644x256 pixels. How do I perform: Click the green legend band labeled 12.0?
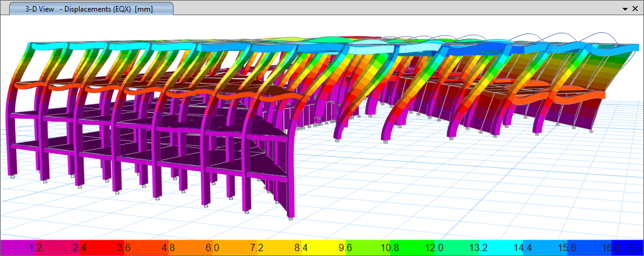tap(433, 248)
